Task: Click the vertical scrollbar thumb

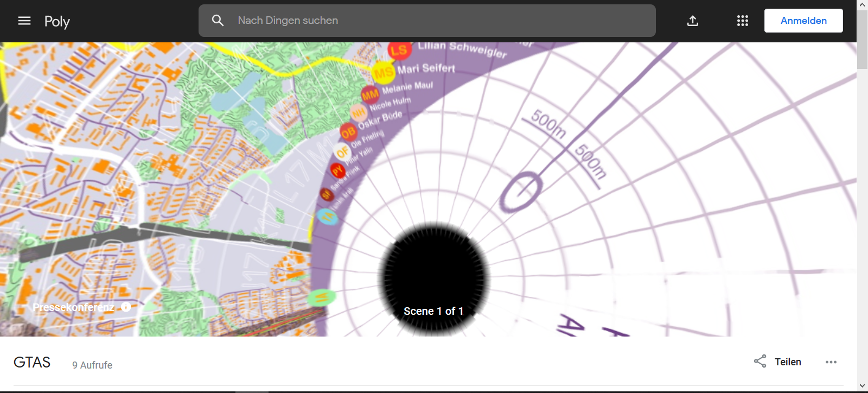Action: click(x=863, y=39)
